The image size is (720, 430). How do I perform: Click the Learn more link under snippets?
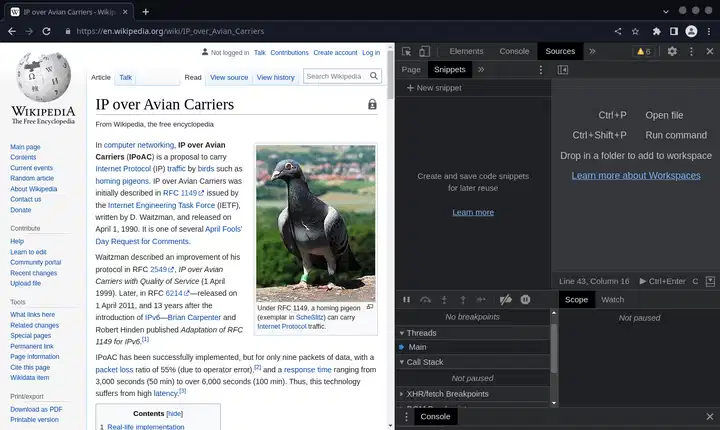(x=473, y=212)
